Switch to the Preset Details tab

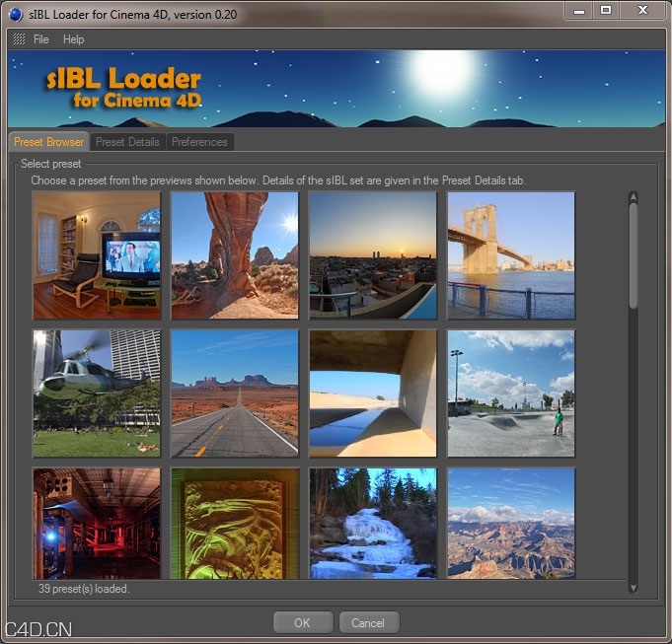127,142
